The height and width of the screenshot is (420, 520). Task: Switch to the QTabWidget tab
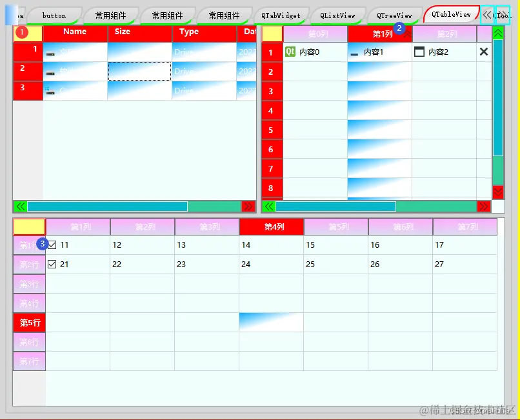pos(281,15)
